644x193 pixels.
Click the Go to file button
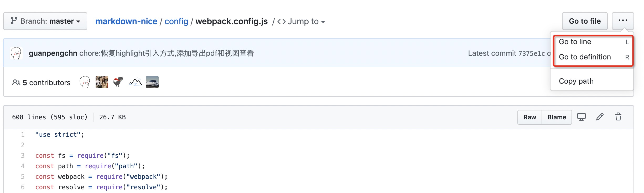point(585,21)
